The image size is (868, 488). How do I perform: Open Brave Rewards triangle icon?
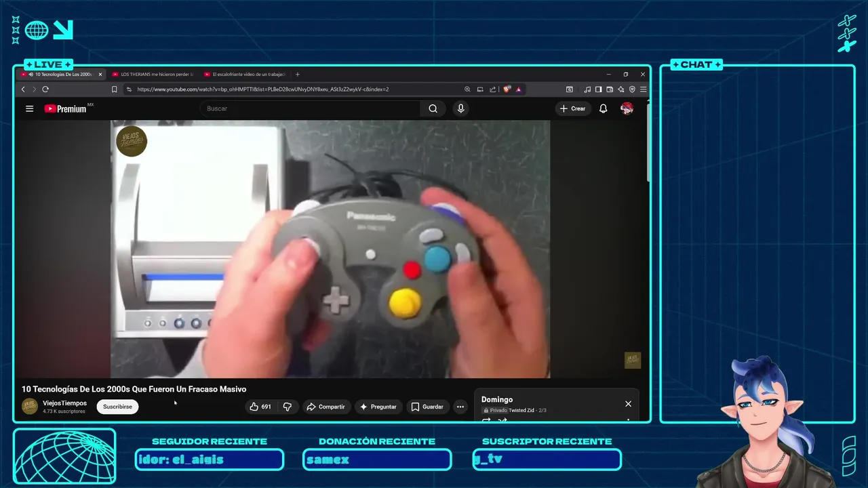tap(519, 89)
